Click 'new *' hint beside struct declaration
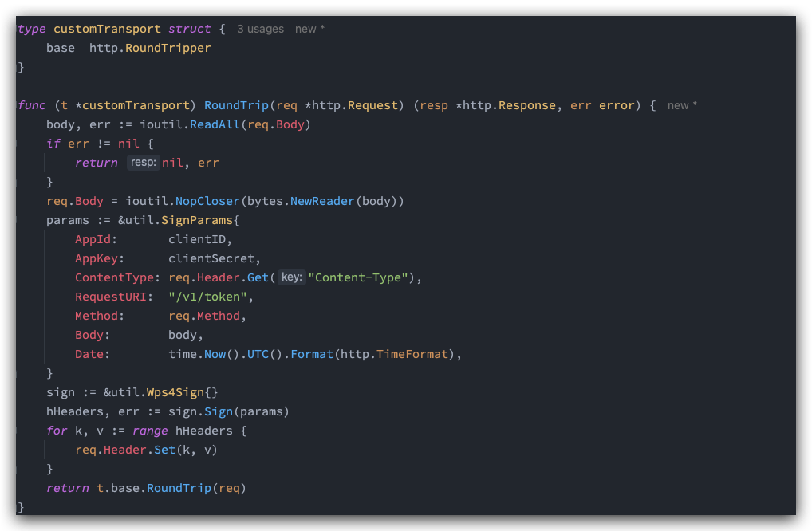 (x=309, y=29)
